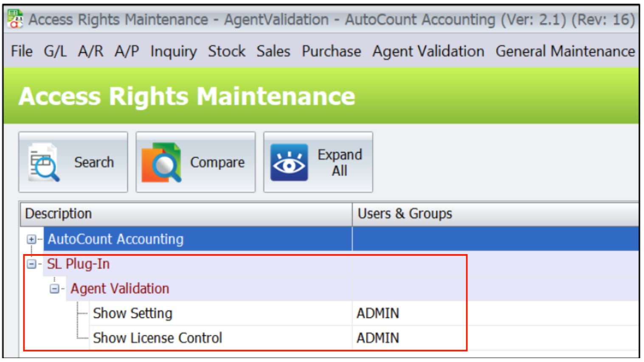Expand the AutoCount Accounting tree node
This screenshot has width=644, height=362.
pos(31,239)
